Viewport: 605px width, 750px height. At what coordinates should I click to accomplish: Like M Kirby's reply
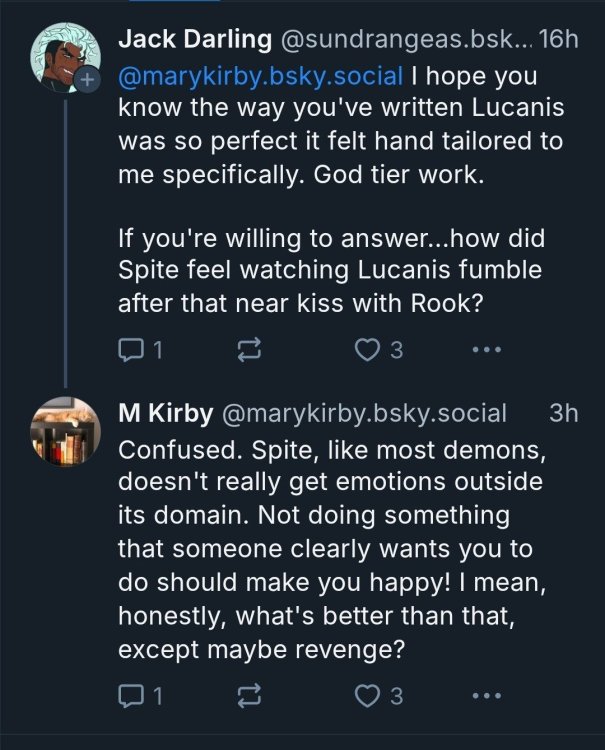point(369,696)
